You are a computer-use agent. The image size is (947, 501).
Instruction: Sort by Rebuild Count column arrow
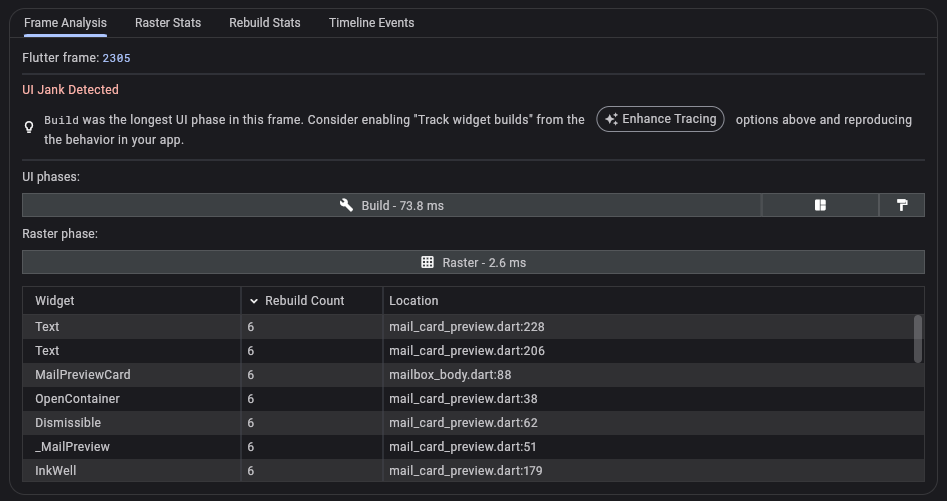254,301
